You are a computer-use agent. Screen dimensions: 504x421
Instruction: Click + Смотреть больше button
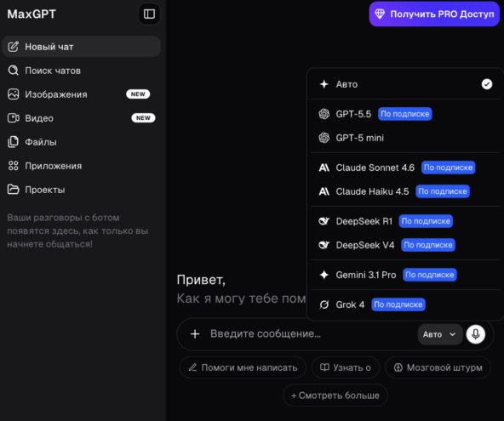(x=335, y=395)
